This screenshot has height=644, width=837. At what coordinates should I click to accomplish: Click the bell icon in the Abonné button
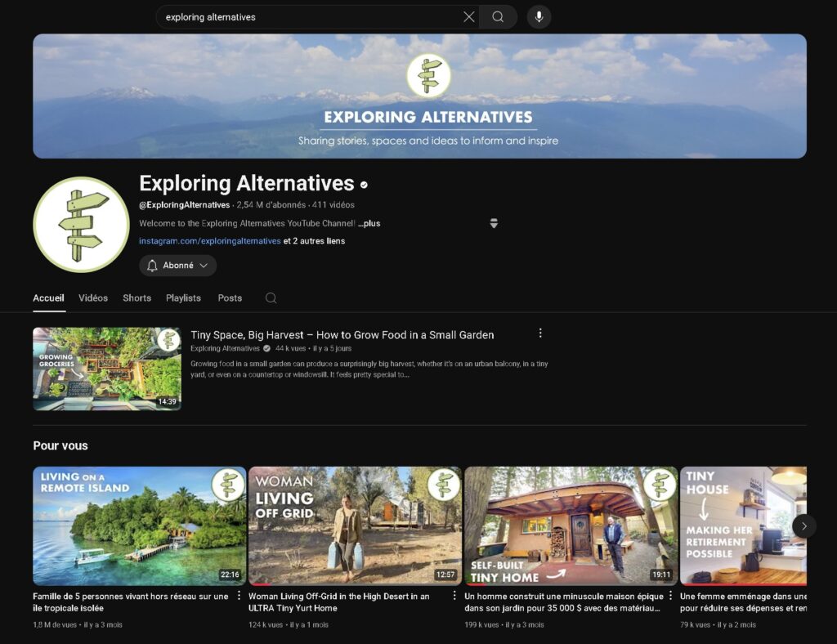(152, 265)
